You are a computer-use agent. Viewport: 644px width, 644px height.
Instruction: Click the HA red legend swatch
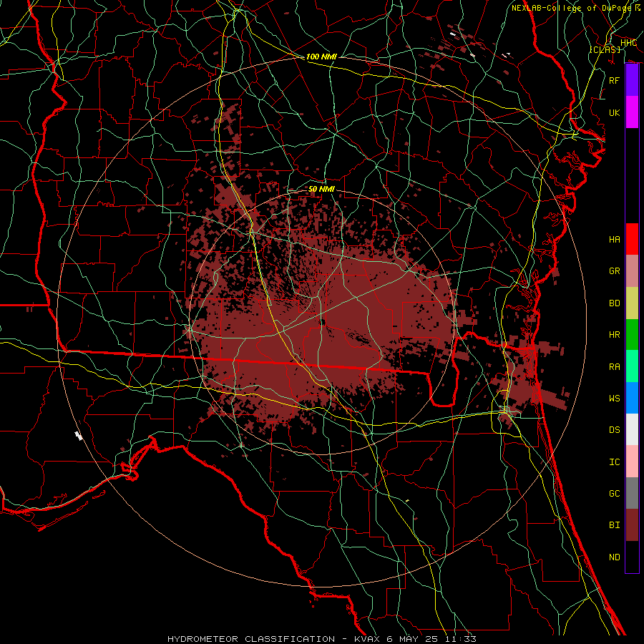point(632,239)
